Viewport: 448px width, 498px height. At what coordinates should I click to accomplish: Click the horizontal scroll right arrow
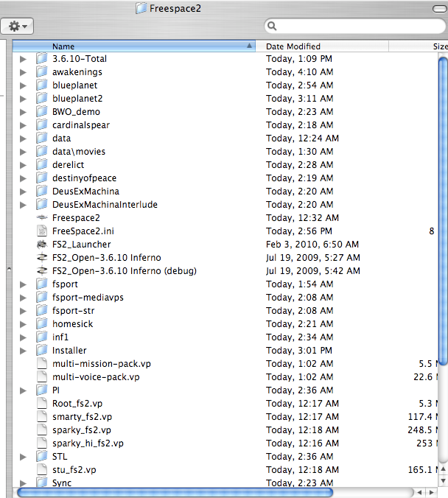(431, 493)
